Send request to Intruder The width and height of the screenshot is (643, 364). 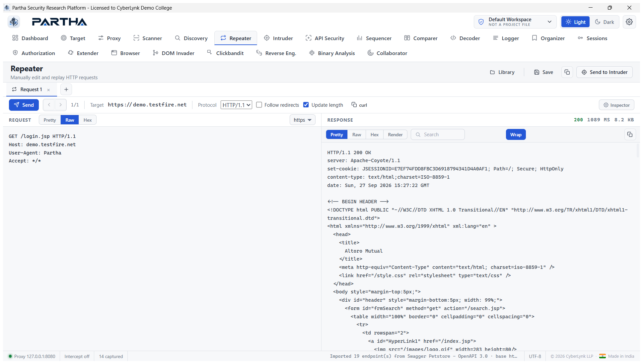click(x=604, y=72)
